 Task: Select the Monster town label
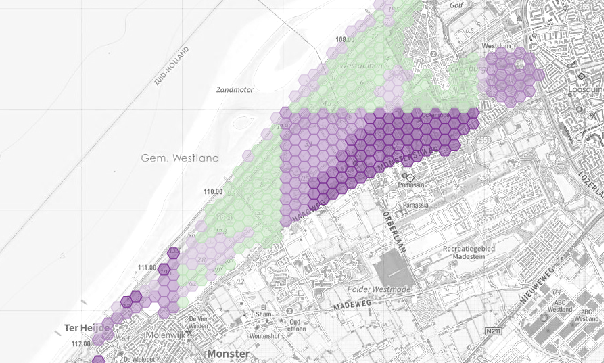coord(228,354)
